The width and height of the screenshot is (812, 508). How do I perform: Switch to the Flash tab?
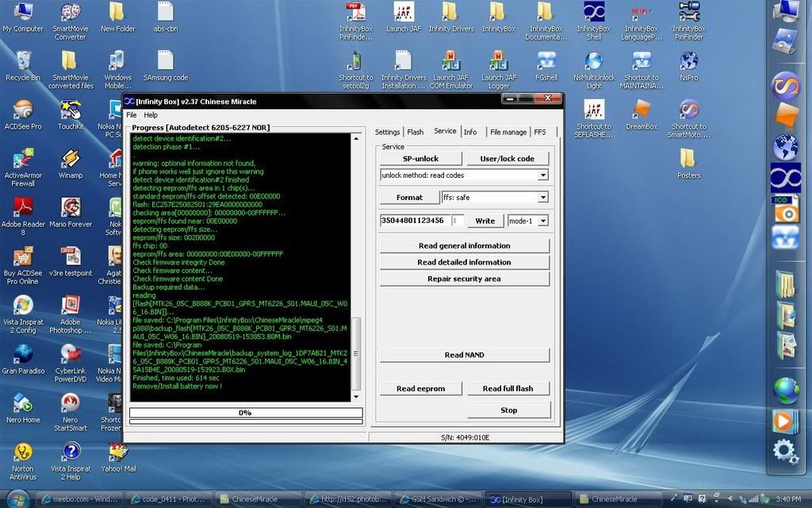[x=415, y=133]
